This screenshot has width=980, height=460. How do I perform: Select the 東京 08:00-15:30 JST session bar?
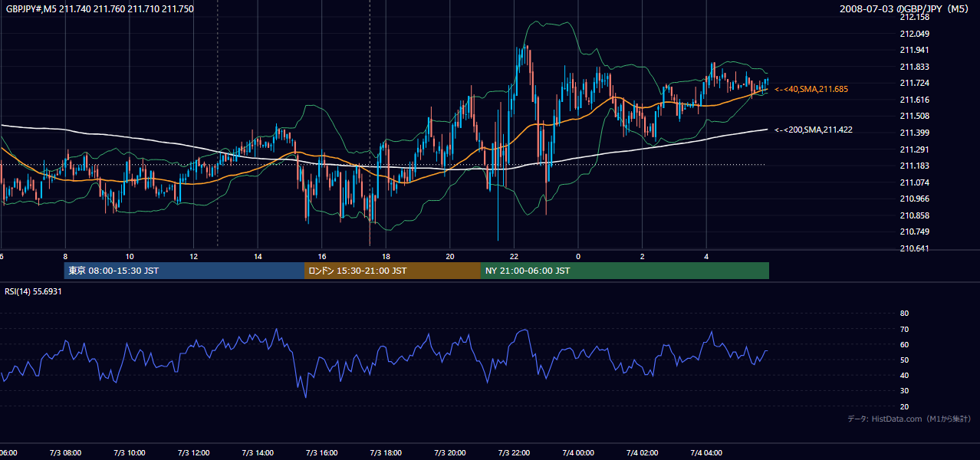(185, 271)
